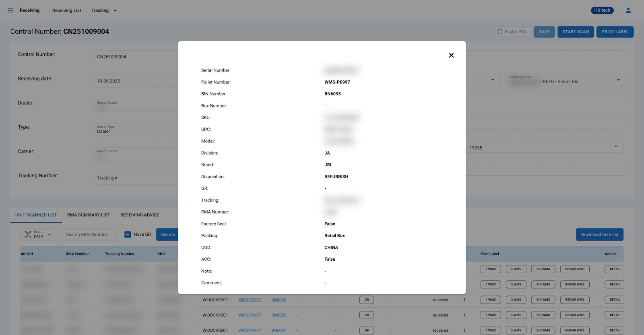Close the serial detail dialog
This screenshot has width=644, height=335.
click(451, 55)
